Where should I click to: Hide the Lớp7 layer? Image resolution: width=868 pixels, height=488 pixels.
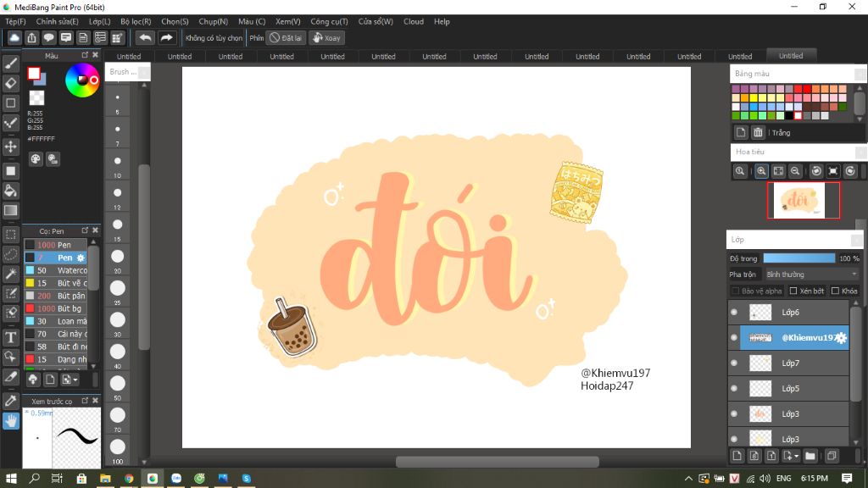coord(734,363)
